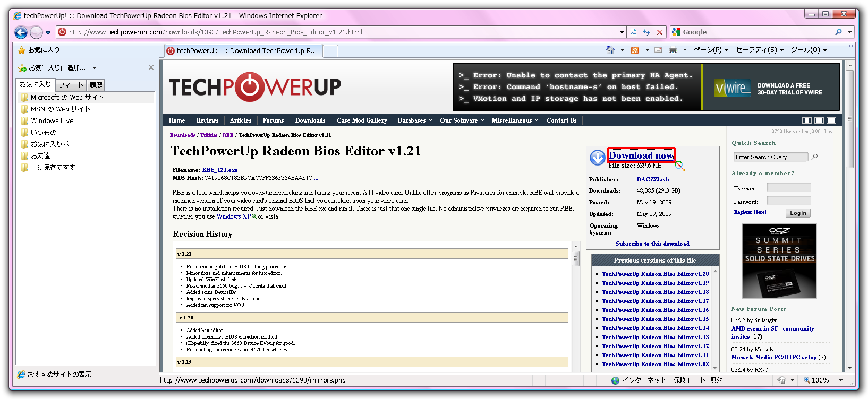Click the Enter Search Query field
Viewport: 868px width, 399px height.
(771, 157)
